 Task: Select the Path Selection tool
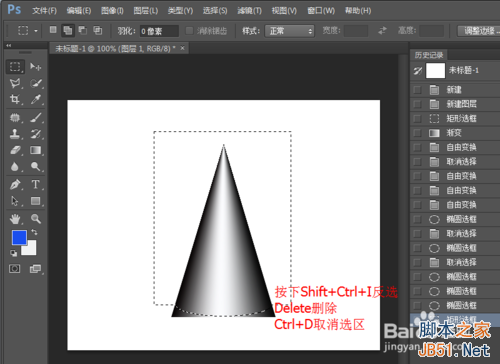tap(15, 201)
